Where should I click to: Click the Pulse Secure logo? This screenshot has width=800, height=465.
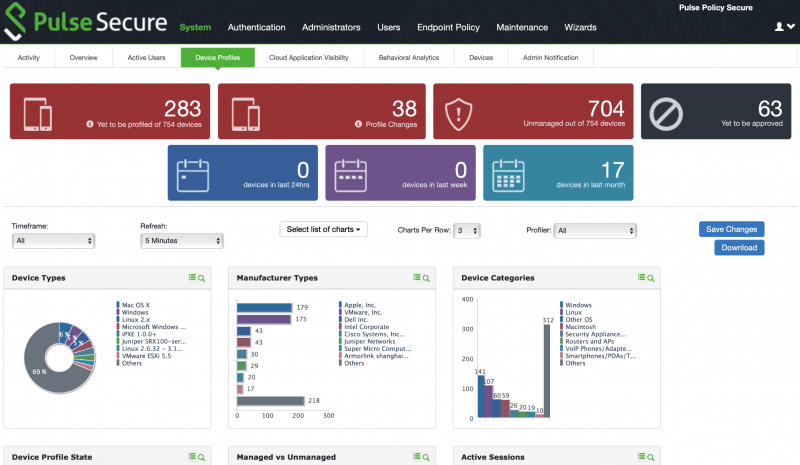[x=85, y=21]
